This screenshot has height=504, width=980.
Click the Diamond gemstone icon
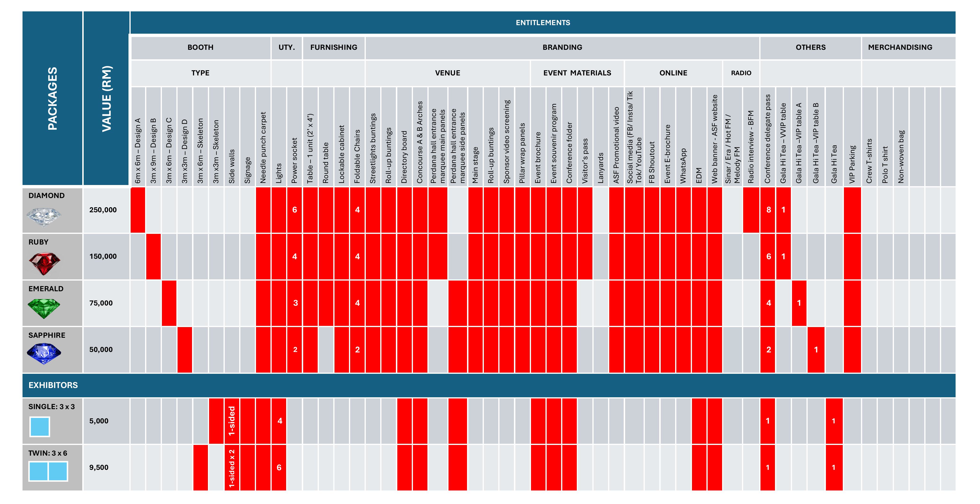click(44, 217)
